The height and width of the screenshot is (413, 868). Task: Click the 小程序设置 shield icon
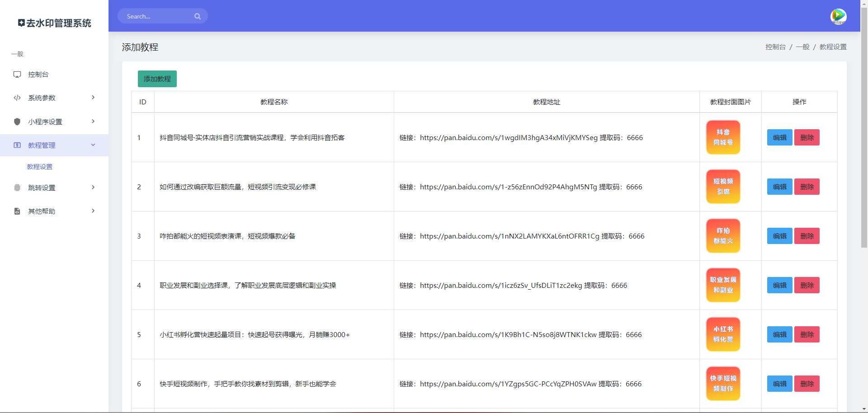coord(17,122)
